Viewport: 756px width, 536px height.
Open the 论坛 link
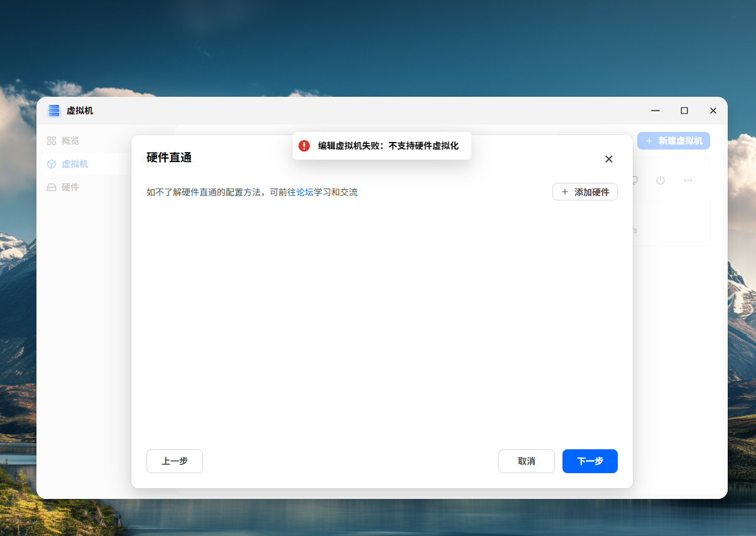tap(305, 192)
